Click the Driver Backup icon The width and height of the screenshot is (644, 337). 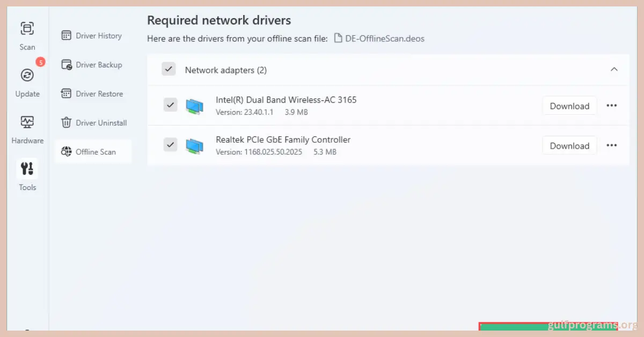[67, 65]
